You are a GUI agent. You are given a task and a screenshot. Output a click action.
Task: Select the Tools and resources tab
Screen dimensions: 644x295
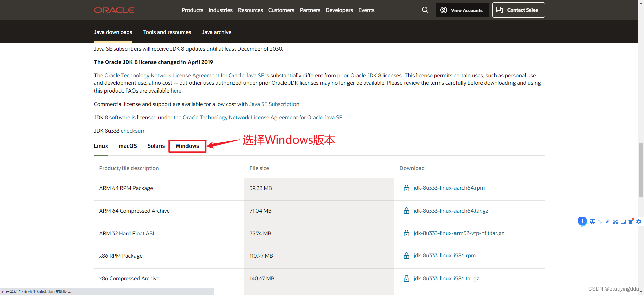[x=167, y=32]
